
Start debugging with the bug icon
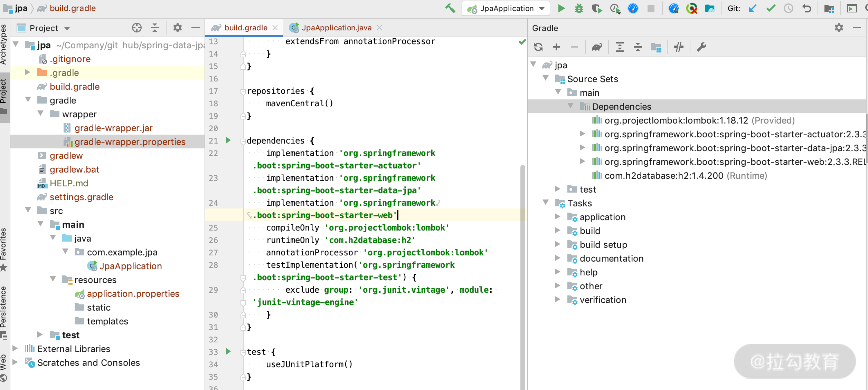pos(579,8)
